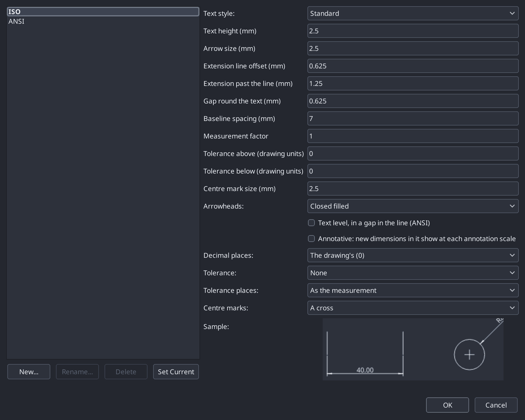This screenshot has width=525, height=420.
Task: Focus the Centre mark size field
Action: (x=413, y=189)
